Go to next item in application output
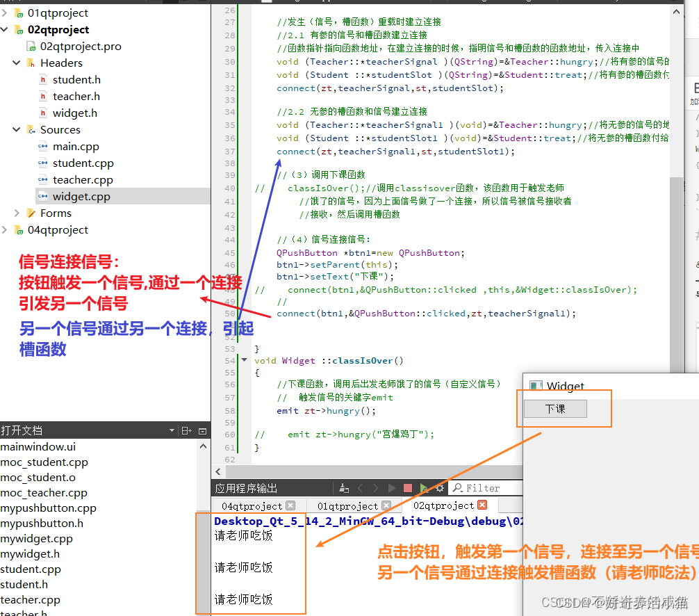699x616 pixels. 375,487
